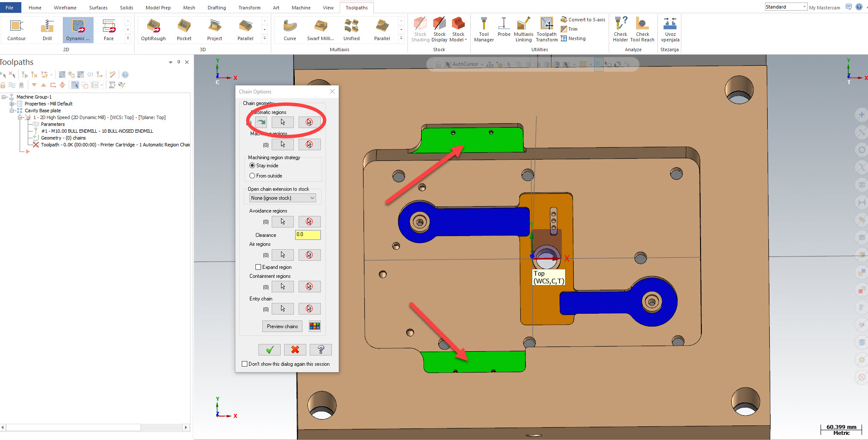Click the Probe utility icon
The width and height of the screenshot is (868, 440).
click(504, 28)
